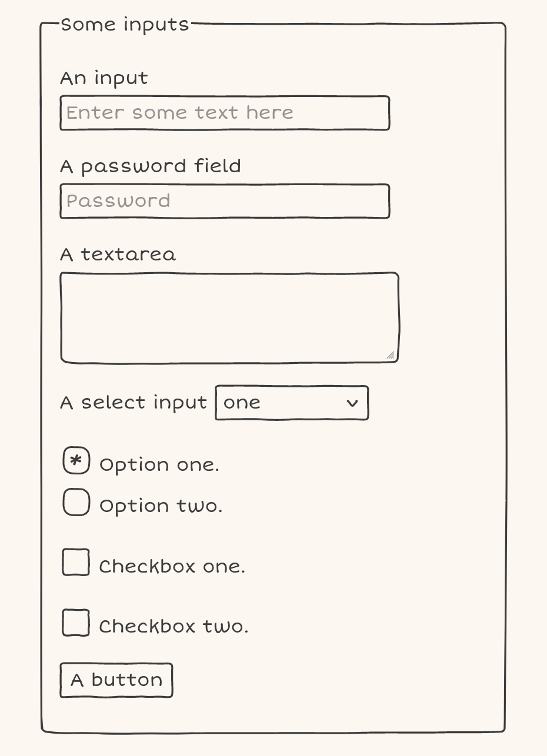Click the 'A select input' label
Image resolution: width=547 pixels, height=756 pixels.
[x=134, y=403]
